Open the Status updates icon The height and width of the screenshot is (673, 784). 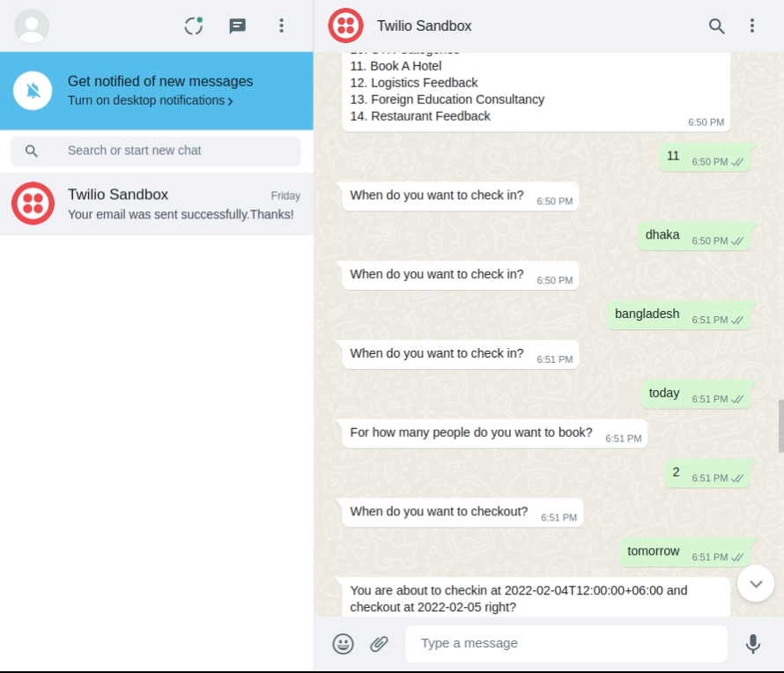[194, 26]
